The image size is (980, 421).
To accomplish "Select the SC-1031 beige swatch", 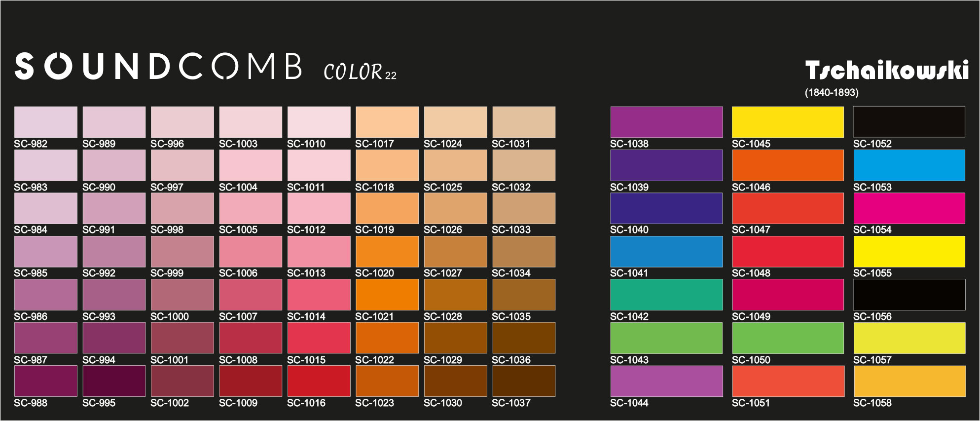I will coord(524,122).
